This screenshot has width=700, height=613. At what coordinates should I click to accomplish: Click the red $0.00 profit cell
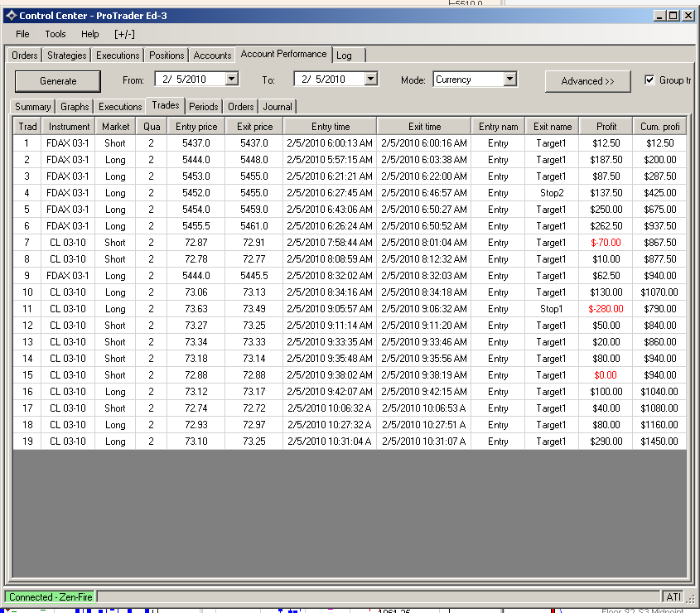606,375
